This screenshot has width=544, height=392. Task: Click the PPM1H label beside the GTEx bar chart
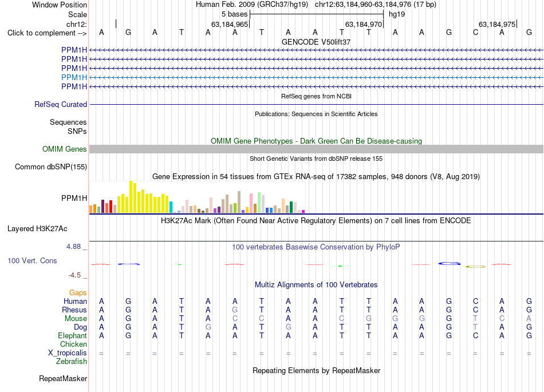[x=74, y=198]
